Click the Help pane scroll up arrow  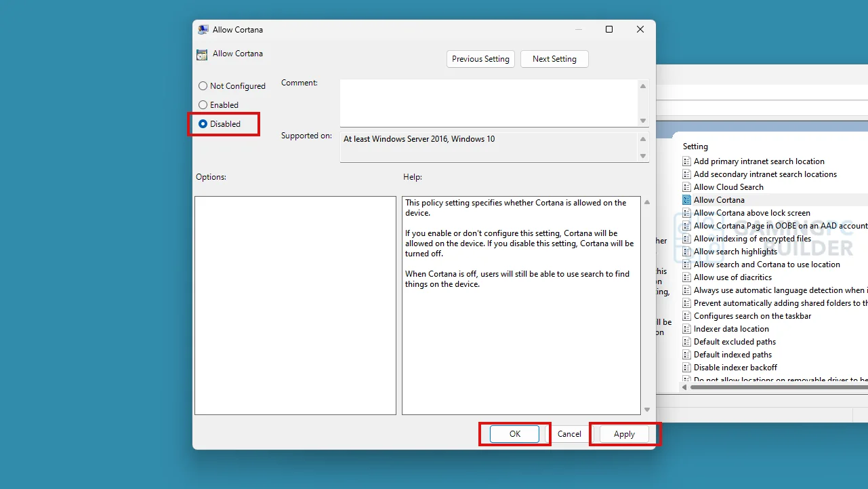click(646, 202)
